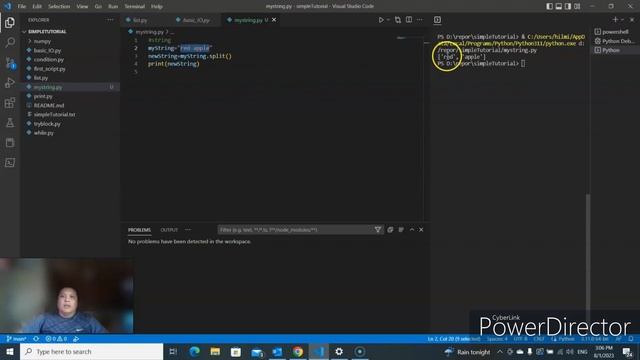The height and width of the screenshot is (360, 640).
Task: Toggle view as tree or table
Action: [401, 230]
